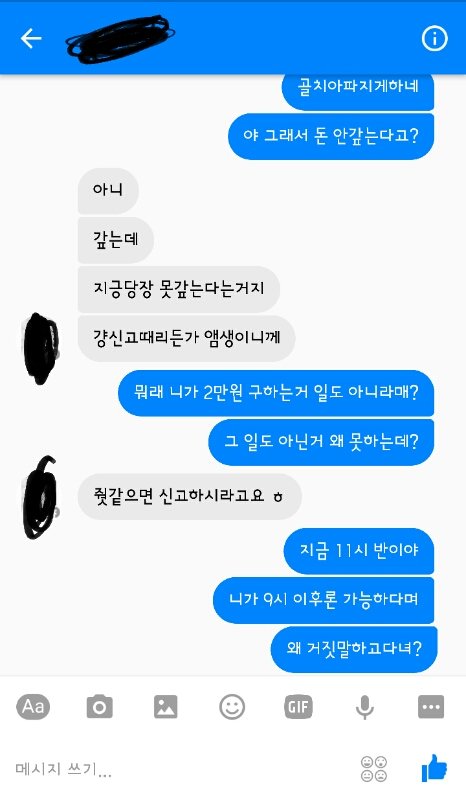Screen dimensions: 466x800
Task: Tap the avatar beside 줫같으면 신고하시라고요 message
Action: click(x=41, y=498)
